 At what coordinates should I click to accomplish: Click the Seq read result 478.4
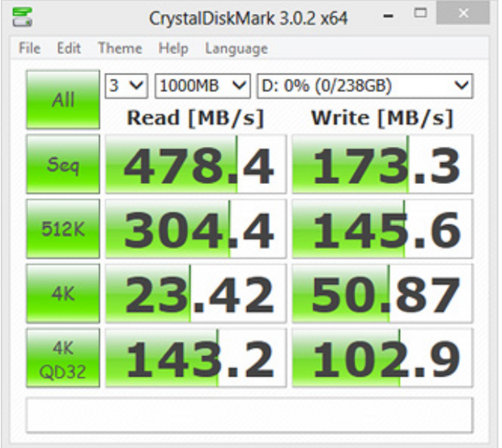point(195,164)
